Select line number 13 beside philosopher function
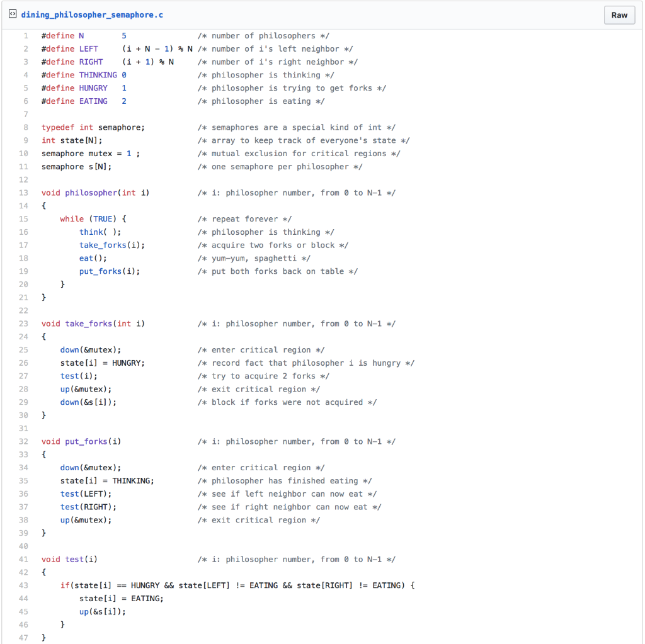The image size is (645, 644). [x=23, y=193]
